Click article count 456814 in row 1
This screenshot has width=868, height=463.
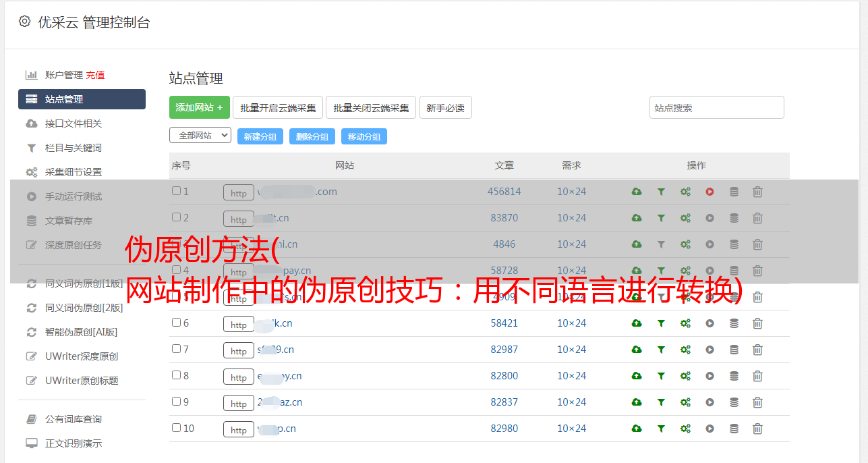(504, 192)
